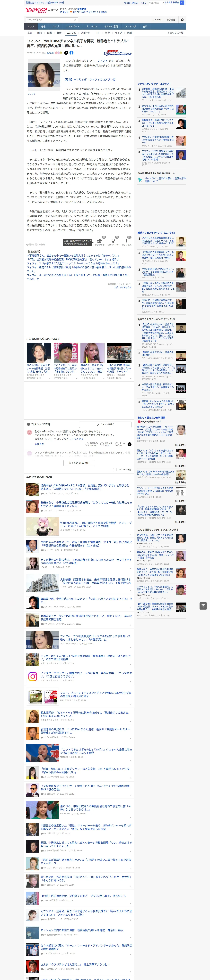
Task: Open the エキスパート tab
Action: (x=72, y=26)
